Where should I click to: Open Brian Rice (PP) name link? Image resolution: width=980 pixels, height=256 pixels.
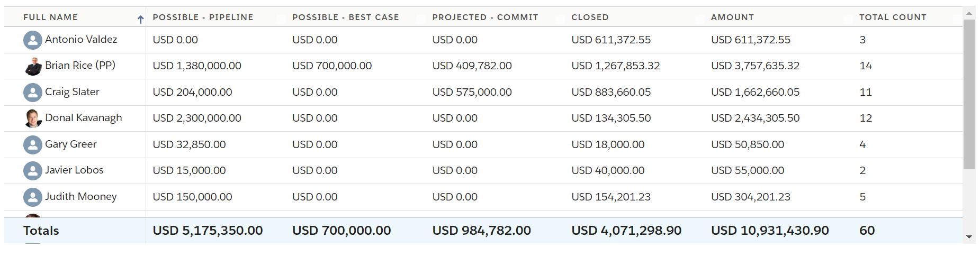pos(80,65)
